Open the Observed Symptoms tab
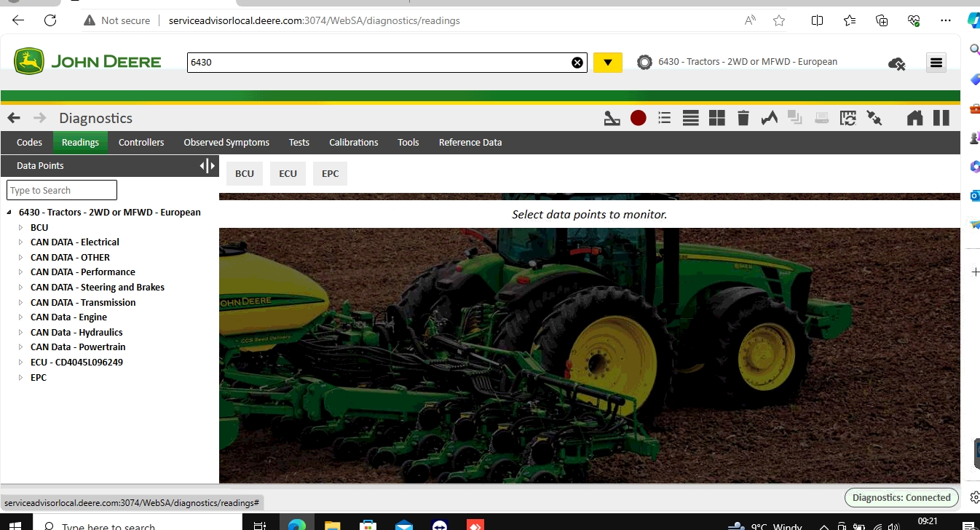Viewport: 980px width, 530px height. tap(226, 142)
